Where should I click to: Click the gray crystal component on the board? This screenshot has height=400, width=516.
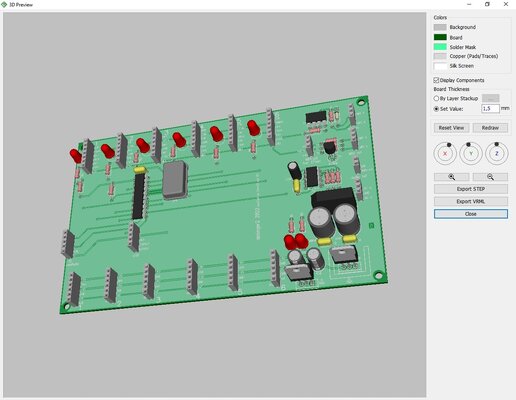tap(175, 180)
